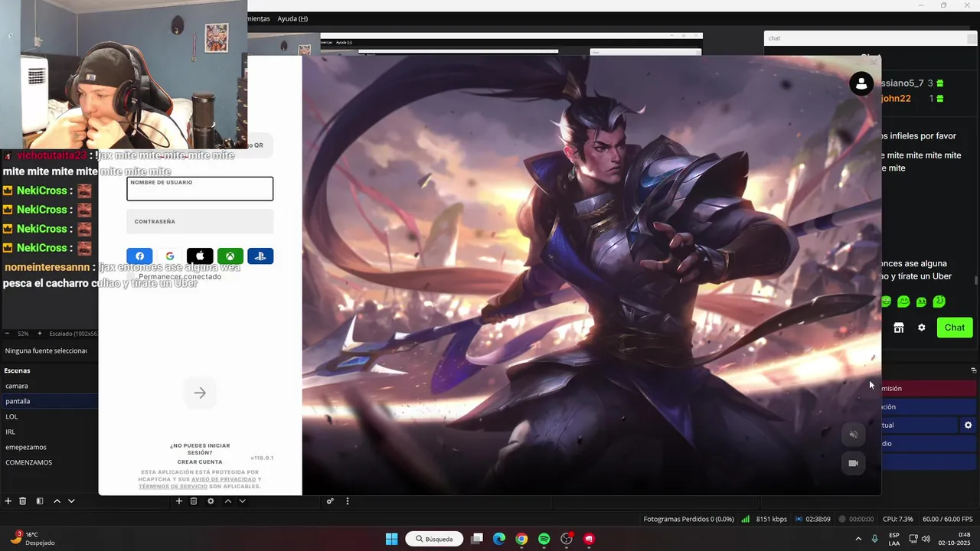This screenshot has height=551, width=980.
Task: Select the emepezamos scene
Action: pos(49,447)
